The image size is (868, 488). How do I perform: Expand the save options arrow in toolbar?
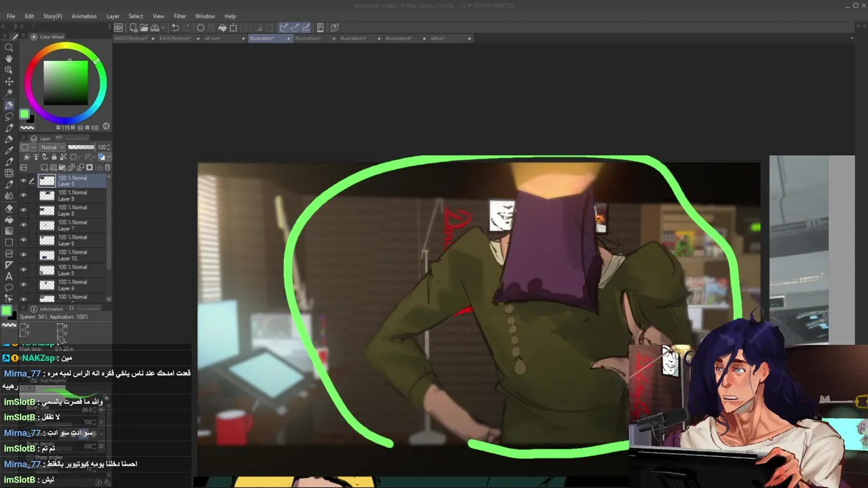[161, 28]
